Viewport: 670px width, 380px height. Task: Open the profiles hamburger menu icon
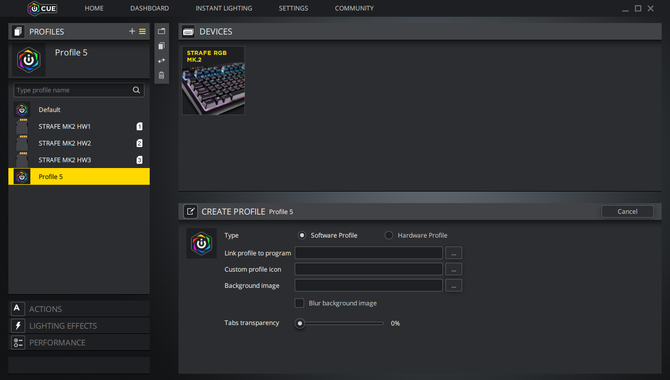[142, 31]
